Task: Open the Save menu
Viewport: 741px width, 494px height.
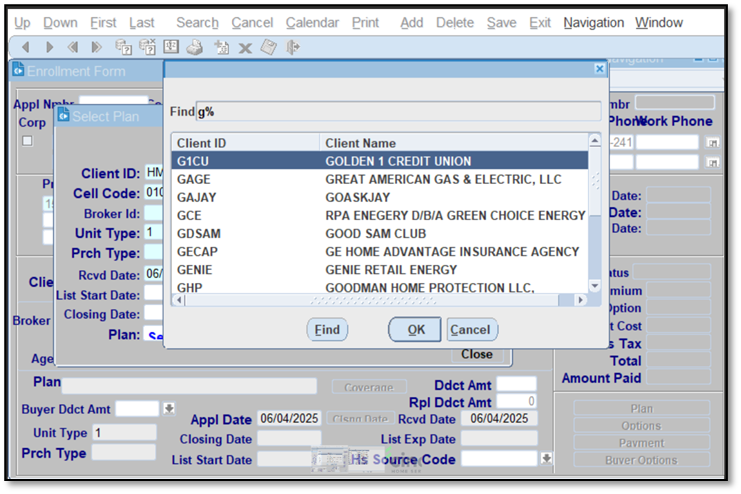Action: coord(501,22)
